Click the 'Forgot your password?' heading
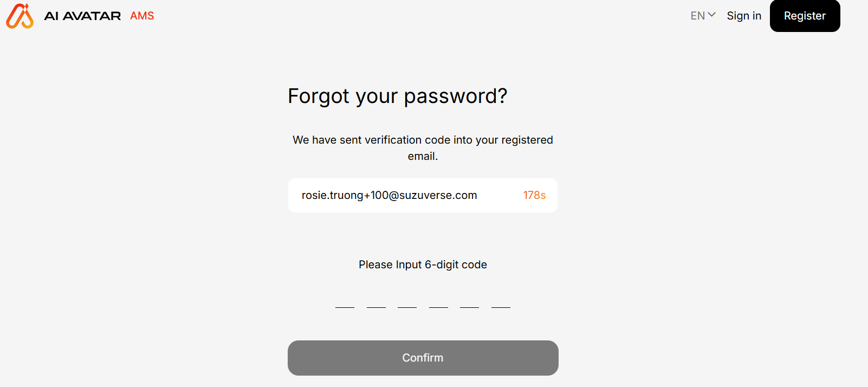 pos(397,96)
